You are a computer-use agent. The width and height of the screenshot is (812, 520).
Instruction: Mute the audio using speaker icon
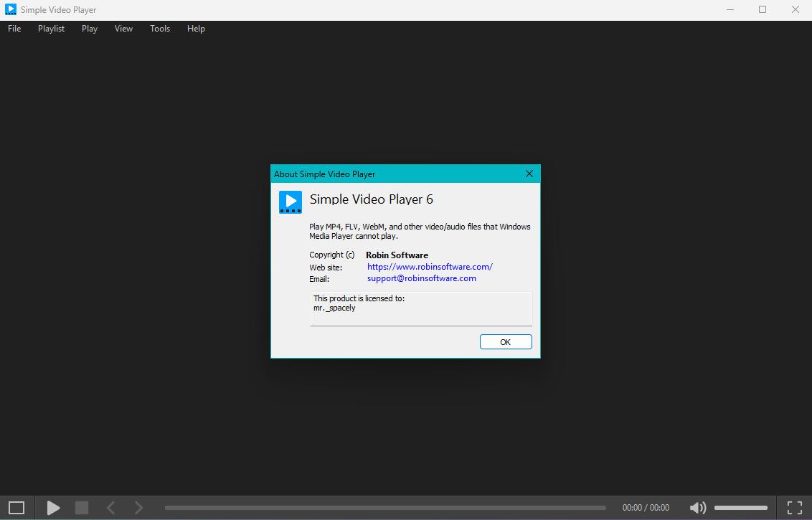[x=697, y=508]
